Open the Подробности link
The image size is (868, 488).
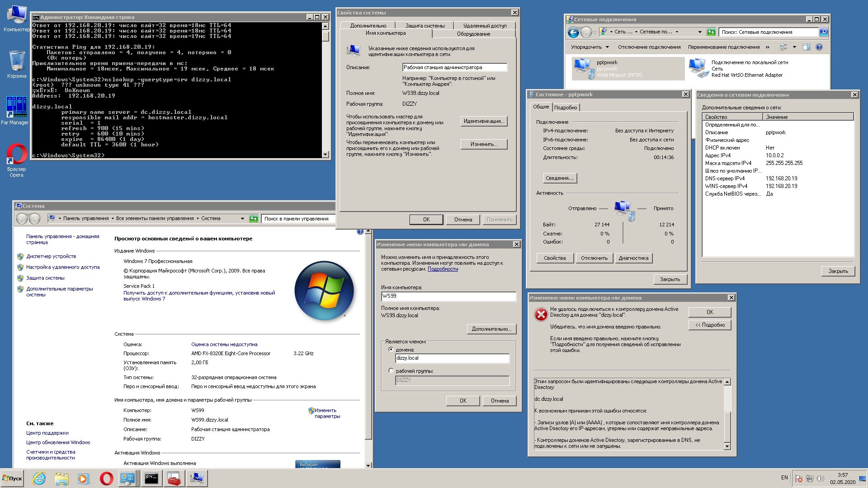[443, 269]
